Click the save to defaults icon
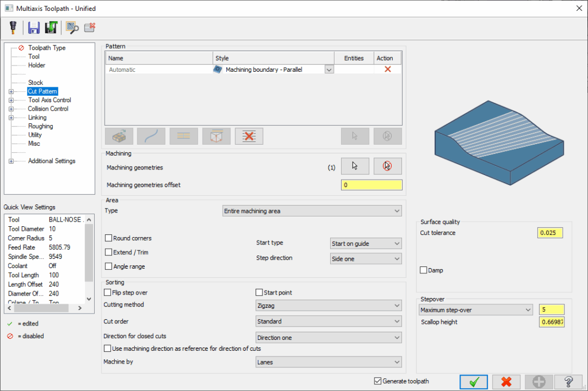This screenshot has height=391, width=588. (51, 28)
